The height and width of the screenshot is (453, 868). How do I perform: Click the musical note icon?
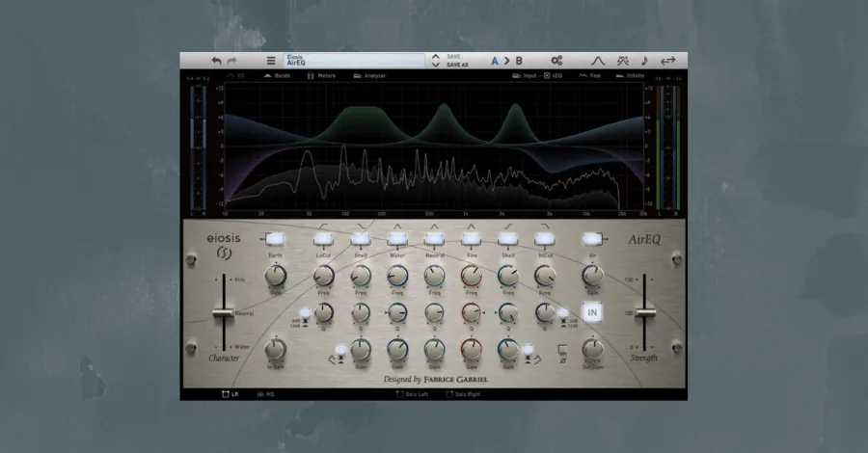[x=644, y=61]
